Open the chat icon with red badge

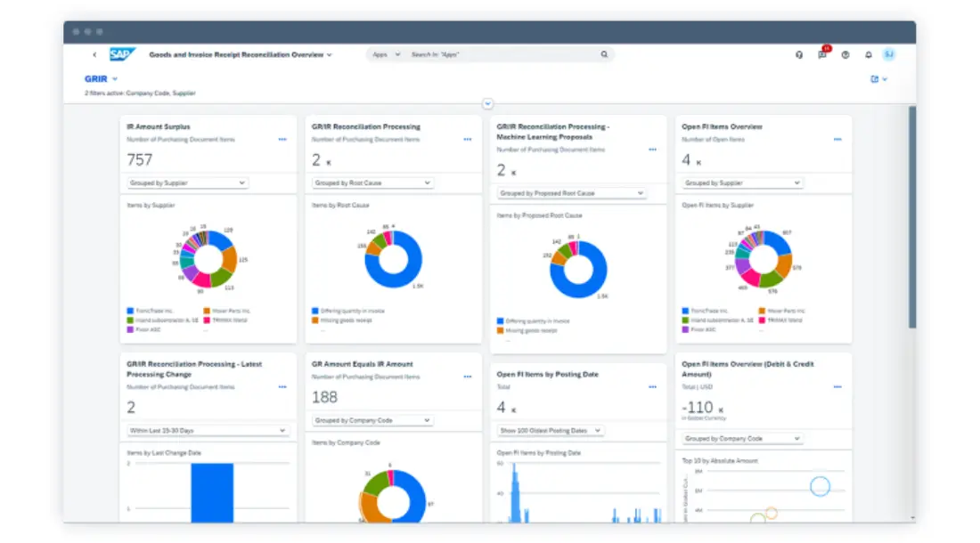click(822, 54)
